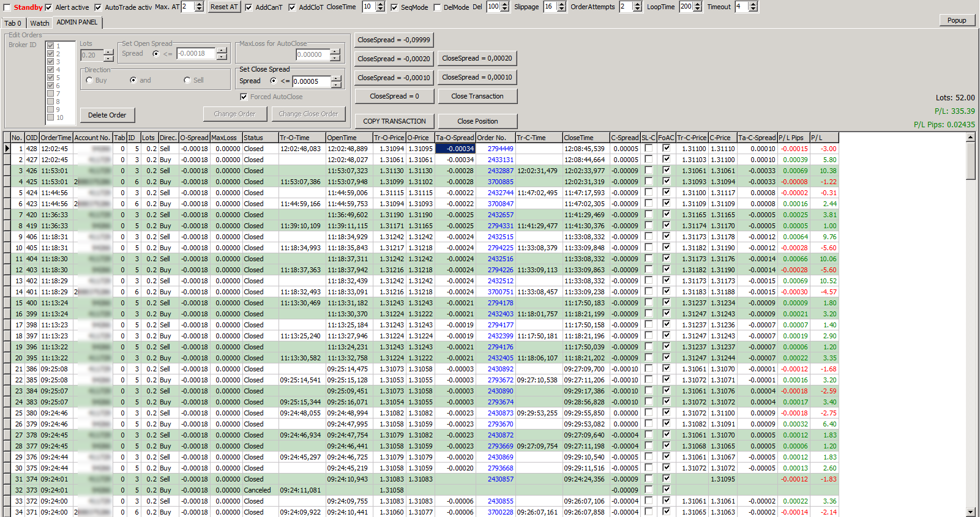Screen dimensions: 980x517
Task: Sort by the OrderTime column header
Action: click(56, 138)
